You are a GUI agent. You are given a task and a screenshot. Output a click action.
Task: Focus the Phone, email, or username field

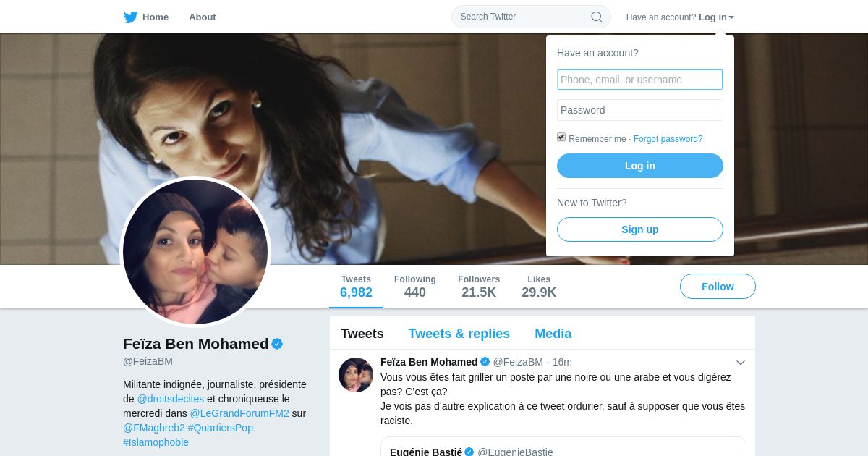(x=640, y=80)
